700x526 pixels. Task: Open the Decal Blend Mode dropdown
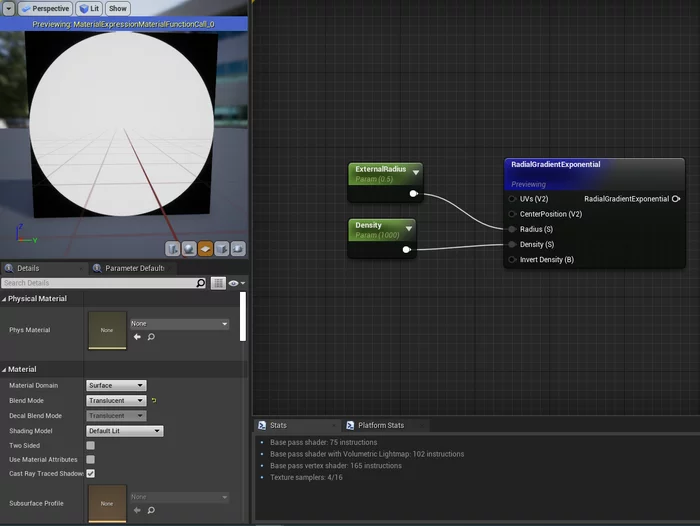click(116, 416)
